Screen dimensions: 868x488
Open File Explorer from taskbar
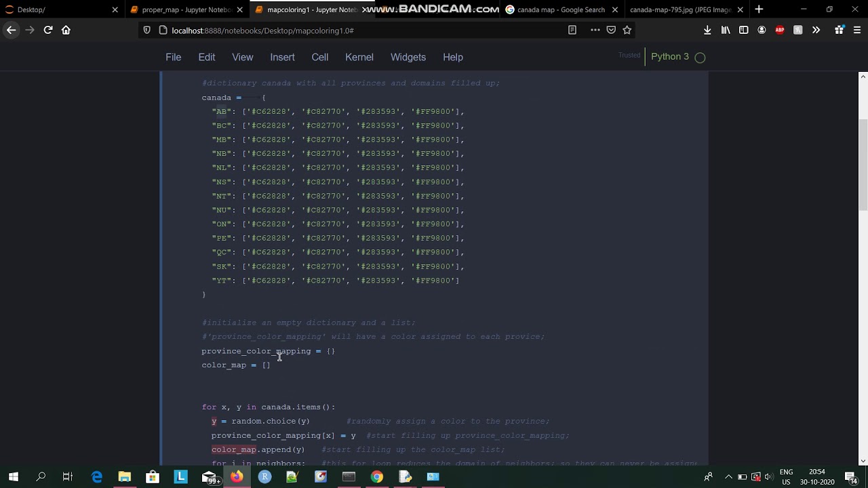[x=125, y=476]
